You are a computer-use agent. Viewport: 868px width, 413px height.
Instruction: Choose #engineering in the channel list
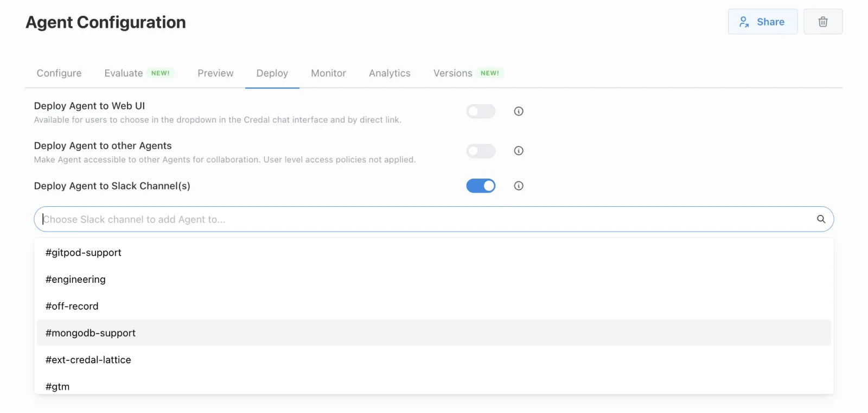coord(75,279)
